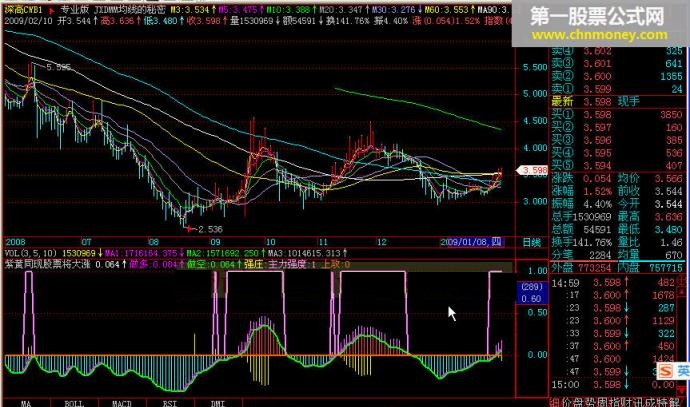Screen dimensions: 690x407
Task: Click the JXDMM均线的秘密 indicator title
Action: click(x=130, y=10)
